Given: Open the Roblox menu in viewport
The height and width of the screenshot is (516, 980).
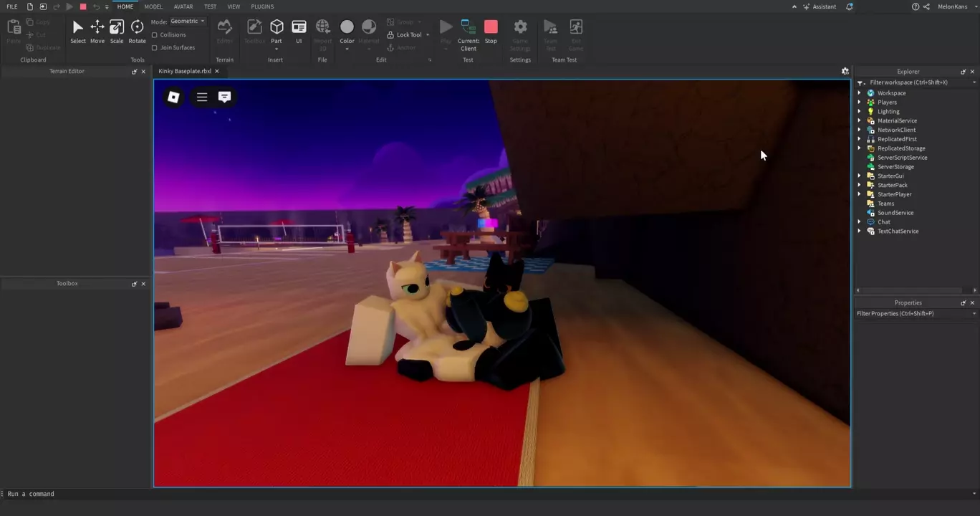Looking at the screenshot, I should (x=173, y=97).
